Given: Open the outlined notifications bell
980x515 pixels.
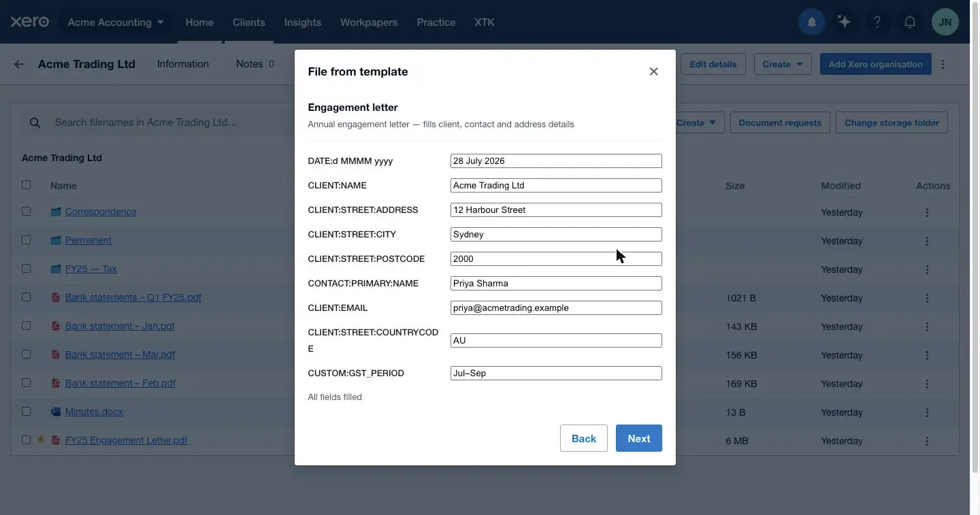Looking at the screenshot, I should [909, 22].
